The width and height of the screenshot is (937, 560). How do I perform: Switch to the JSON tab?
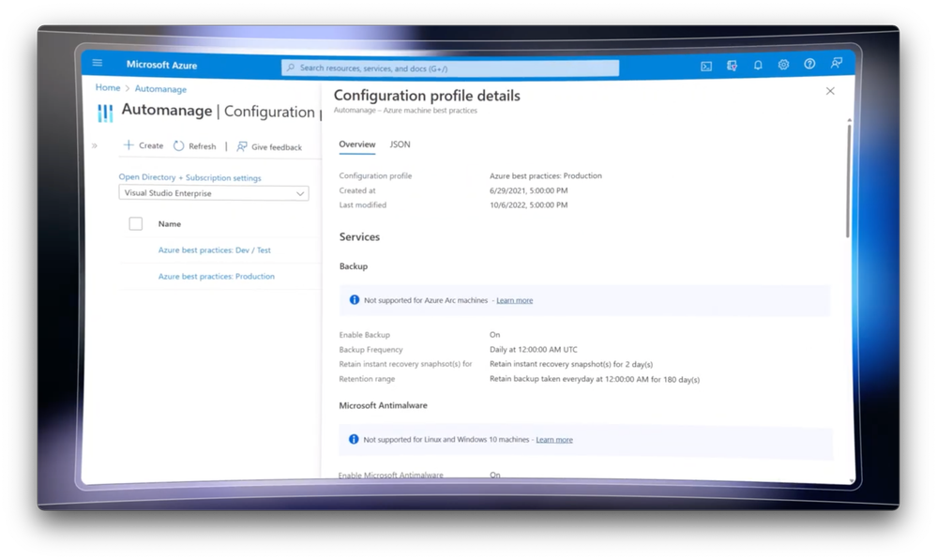pos(400,144)
